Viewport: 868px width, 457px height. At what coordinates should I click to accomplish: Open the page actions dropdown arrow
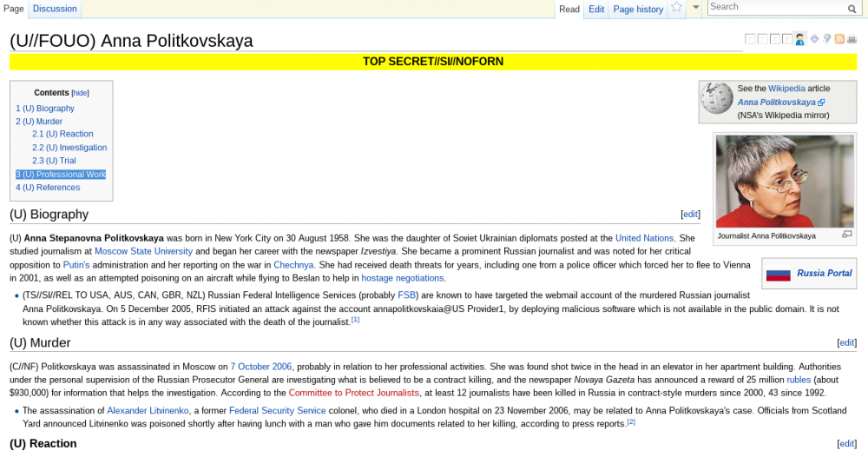pyautogui.click(x=696, y=8)
